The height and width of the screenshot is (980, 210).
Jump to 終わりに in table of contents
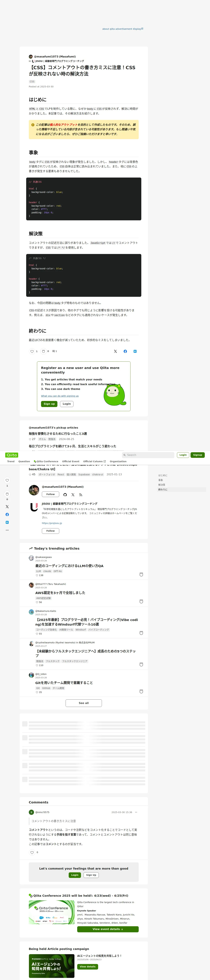click(163, 490)
